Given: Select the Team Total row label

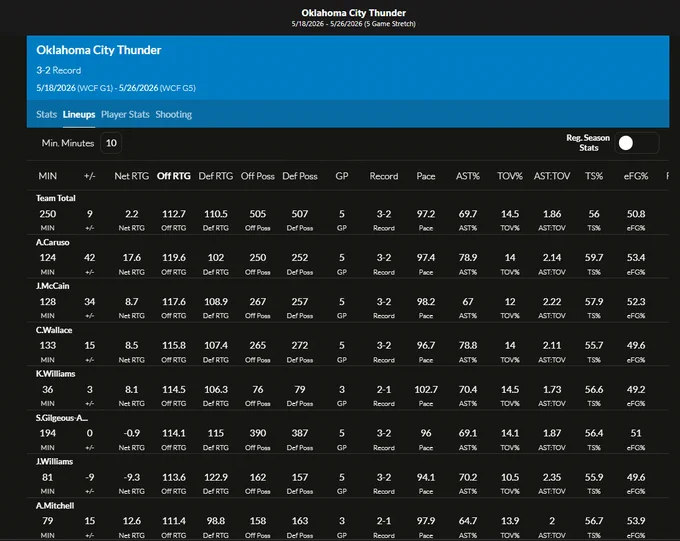Looking at the screenshot, I should 56,198.
